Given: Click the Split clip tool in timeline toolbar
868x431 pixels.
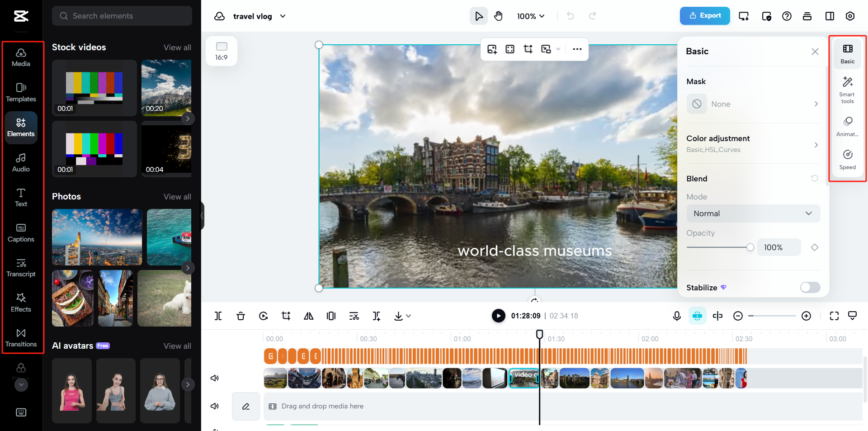Looking at the screenshot, I should pyautogui.click(x=218, y=316).
